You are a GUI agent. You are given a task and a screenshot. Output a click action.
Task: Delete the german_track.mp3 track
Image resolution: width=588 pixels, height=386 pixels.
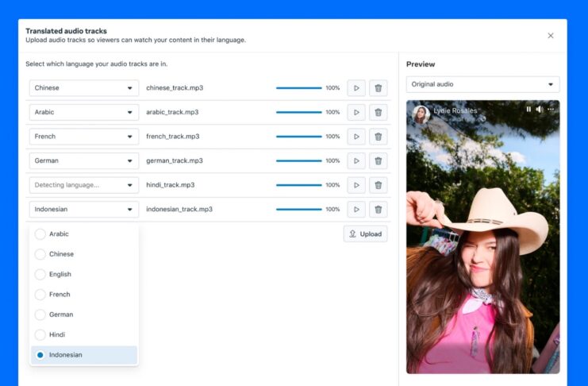pos(378,161)
